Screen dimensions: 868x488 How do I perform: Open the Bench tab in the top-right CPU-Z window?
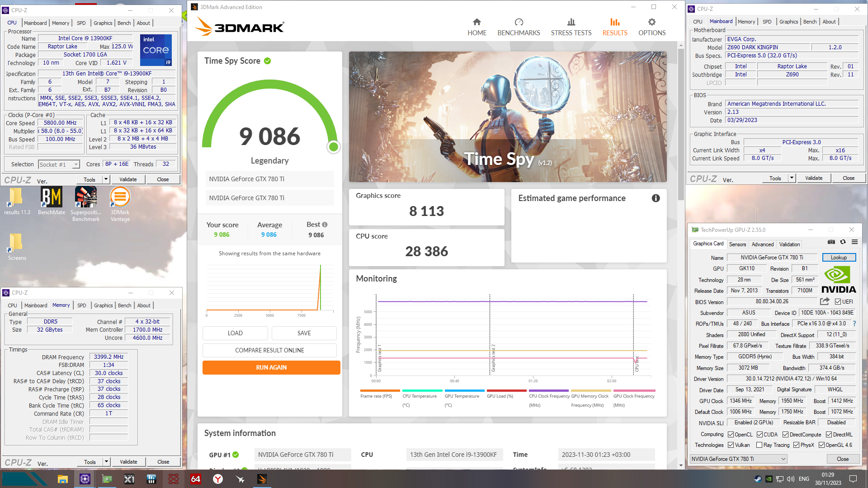(810, 22)
